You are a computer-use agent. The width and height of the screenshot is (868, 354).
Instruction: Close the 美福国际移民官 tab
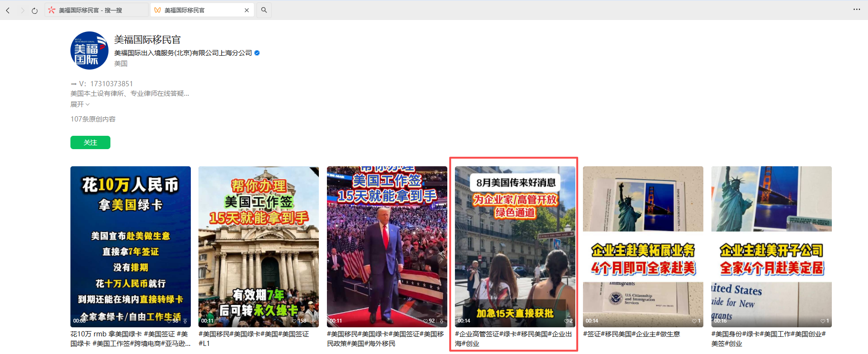tap(247, 10)
